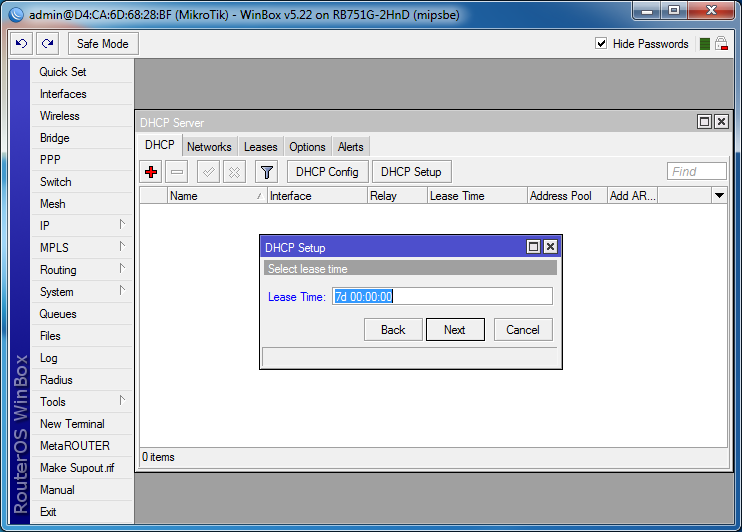
Task: Click the red plus Add icon
Action: (151, 172)
